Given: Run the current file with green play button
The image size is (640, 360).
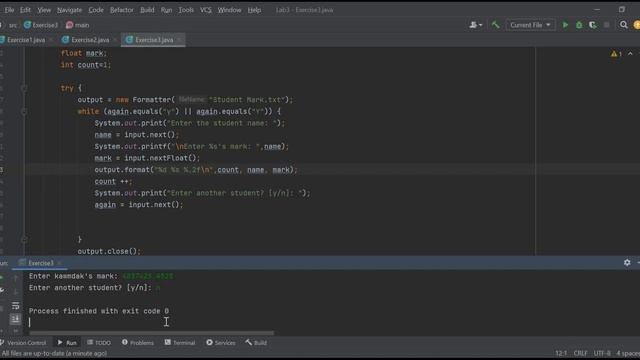Looking at the screenshot, I should [x=565, y=25].
